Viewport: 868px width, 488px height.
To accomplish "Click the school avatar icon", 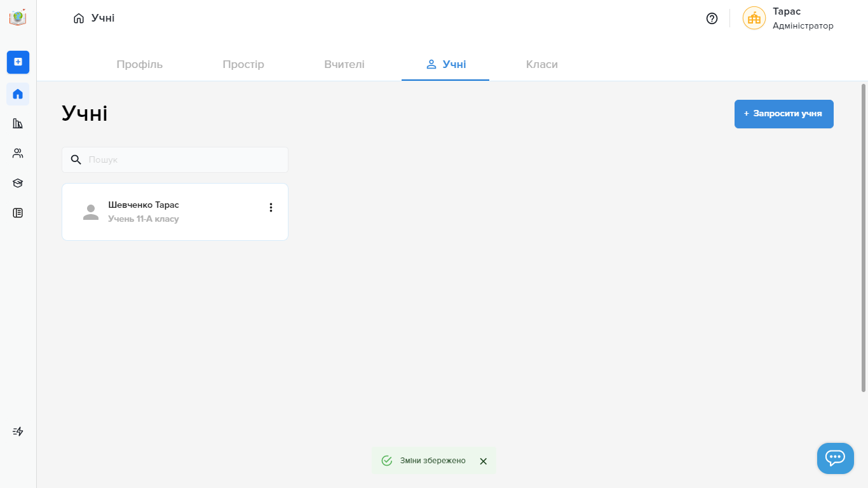I will click(754, 18).
